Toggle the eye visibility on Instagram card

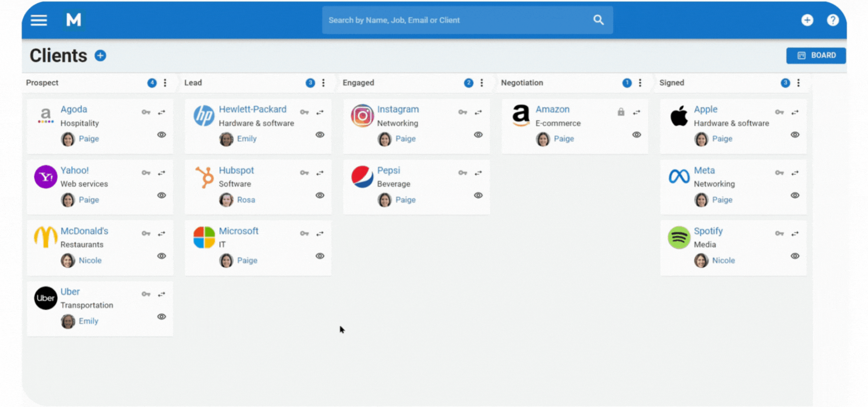pyautogui.click(x=478, y=135)
